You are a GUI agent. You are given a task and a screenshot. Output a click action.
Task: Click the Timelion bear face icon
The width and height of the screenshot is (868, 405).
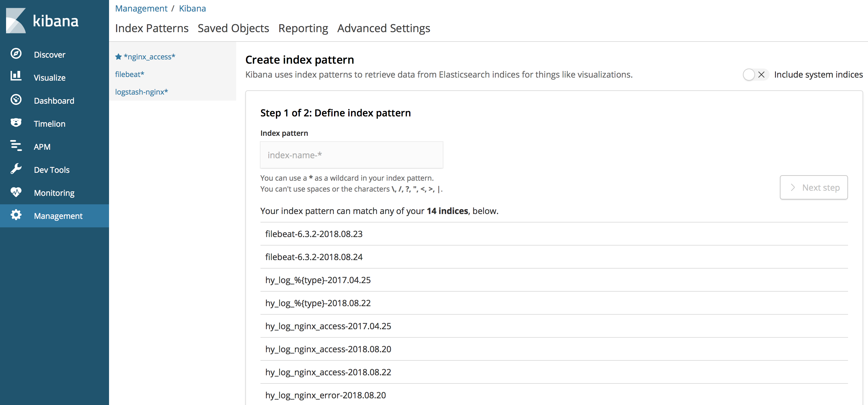click(x=16, y=123)
